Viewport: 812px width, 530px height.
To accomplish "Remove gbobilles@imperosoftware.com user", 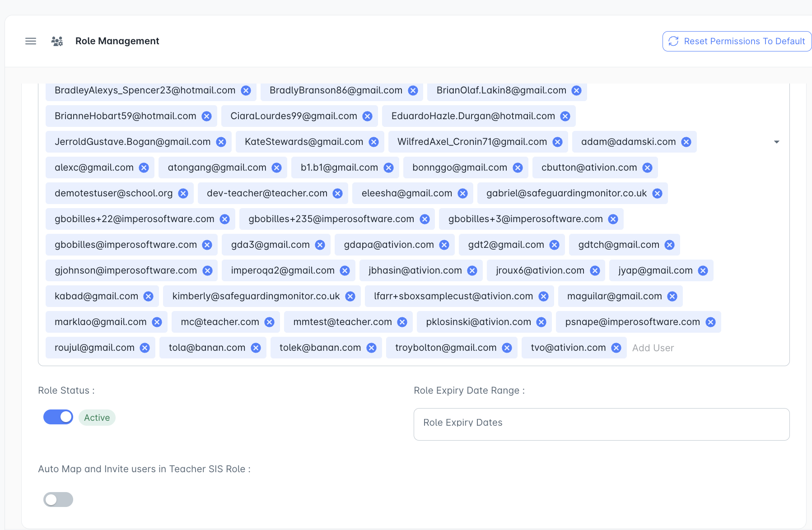I will [x=207, y=245].
